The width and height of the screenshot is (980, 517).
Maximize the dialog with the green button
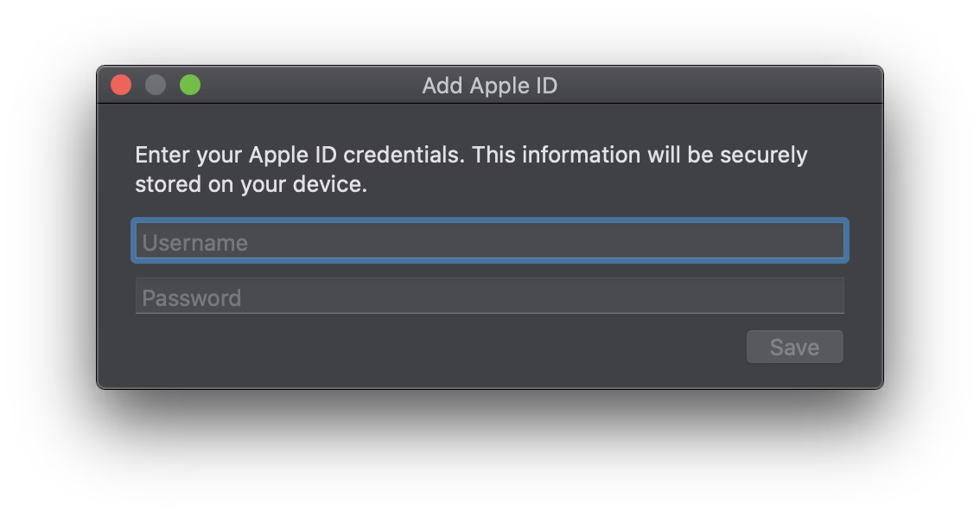(190, 85)
